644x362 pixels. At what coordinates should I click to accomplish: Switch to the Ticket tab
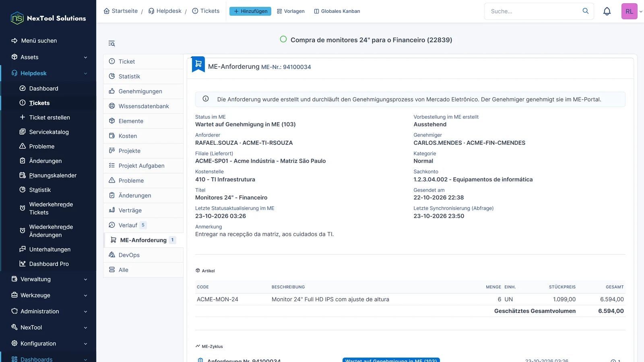pyautogui.click(x=143, y=62)
